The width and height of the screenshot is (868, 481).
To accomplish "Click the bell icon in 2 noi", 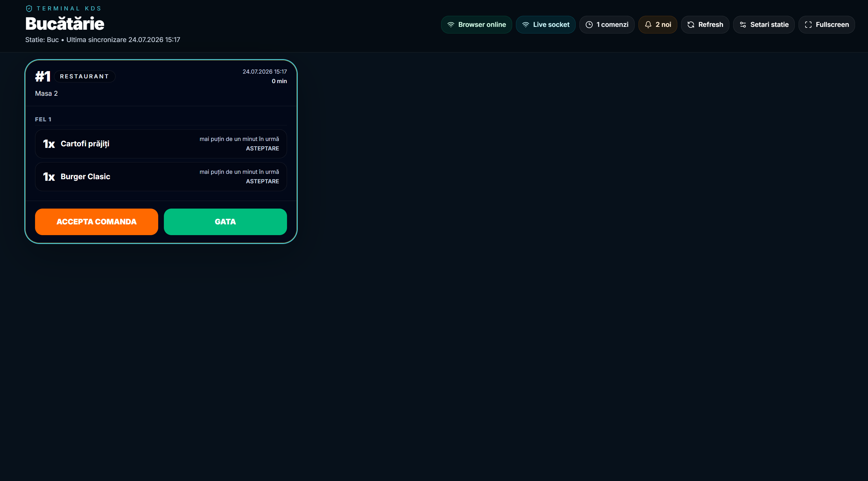I will pyautogui.click(x=648, y=25).
